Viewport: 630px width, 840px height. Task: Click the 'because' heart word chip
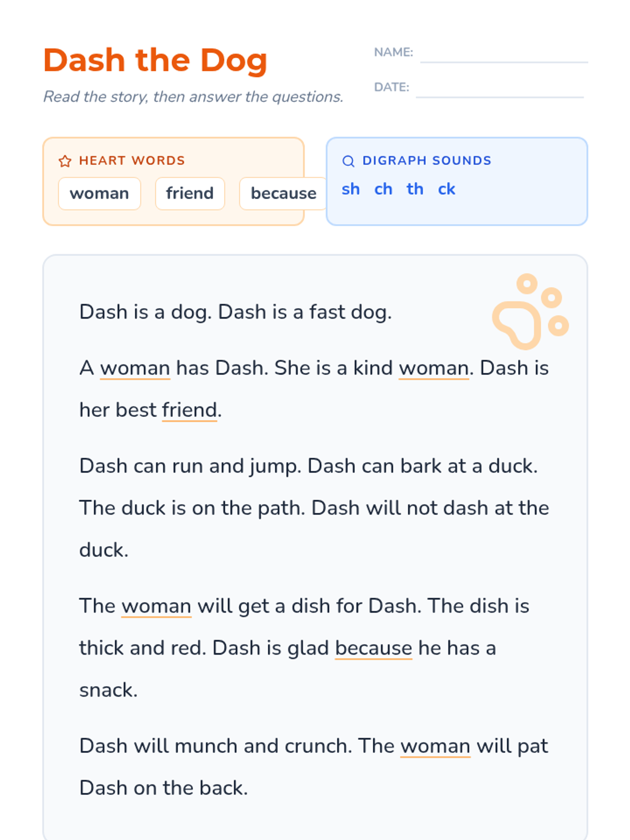click(x=283, y=194)
